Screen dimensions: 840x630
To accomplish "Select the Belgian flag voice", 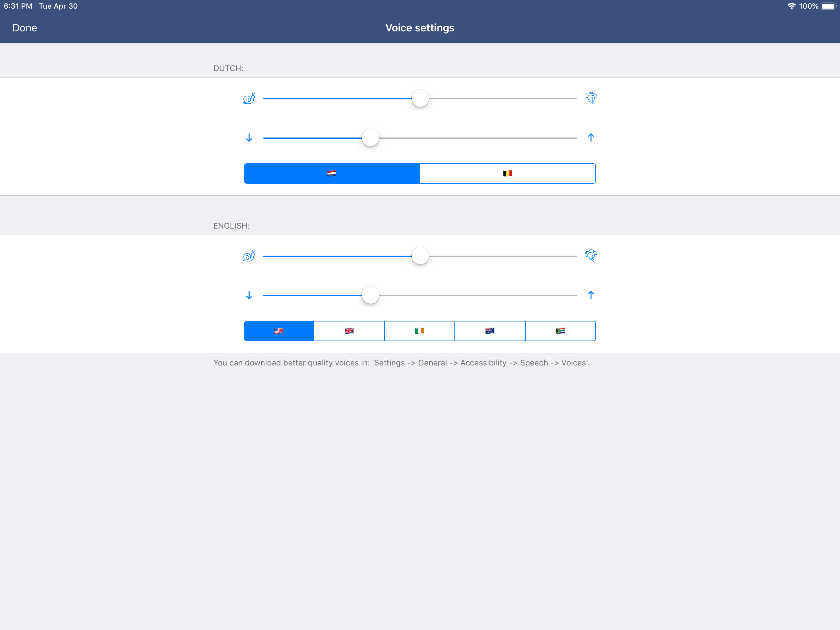I will pos(508,173).
